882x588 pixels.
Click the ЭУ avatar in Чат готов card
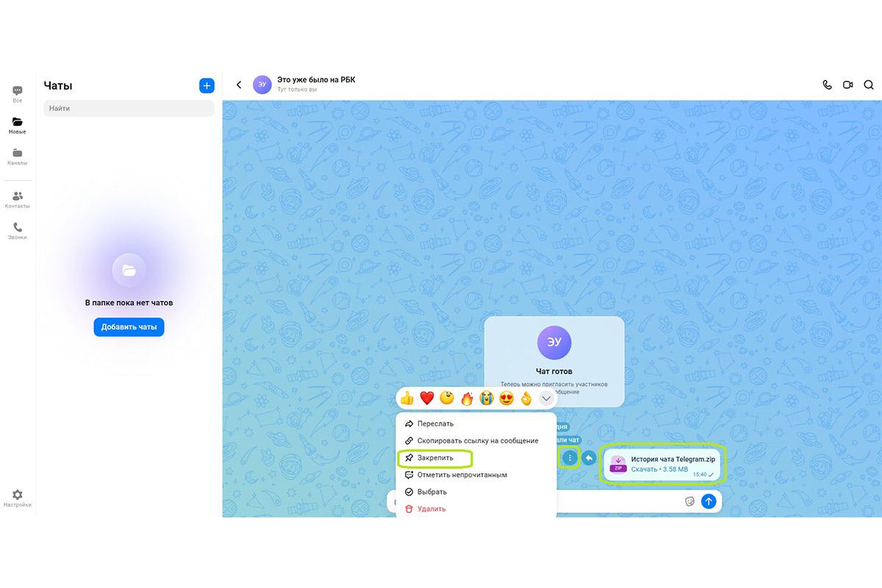tap(554, 342)
